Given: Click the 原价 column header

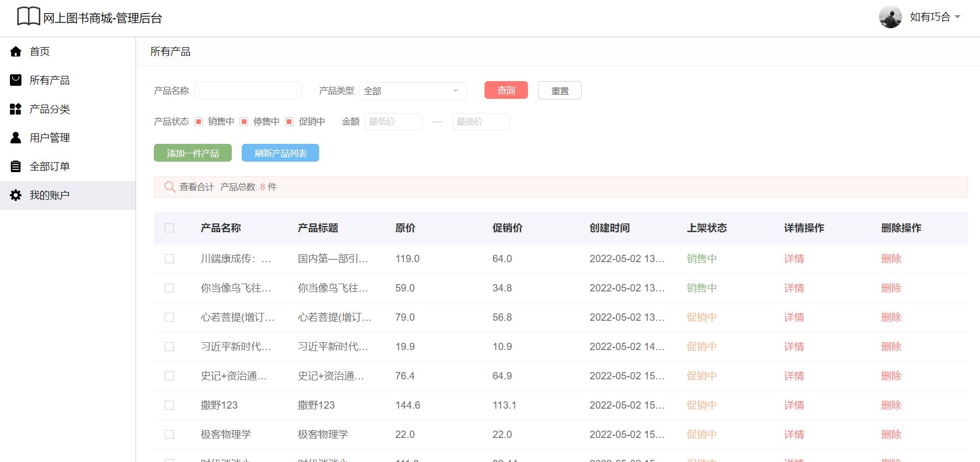Looking at the screenshot, I should point(405,228).
